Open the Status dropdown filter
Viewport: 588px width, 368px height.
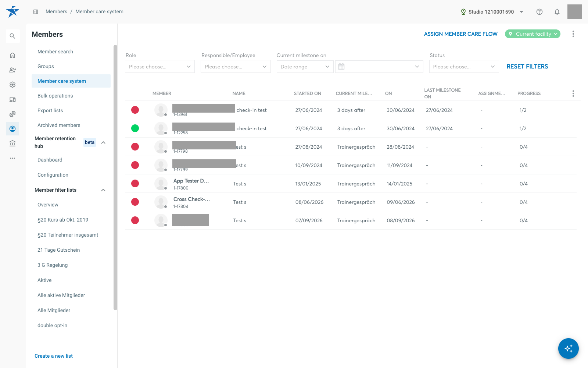[464, 67]
